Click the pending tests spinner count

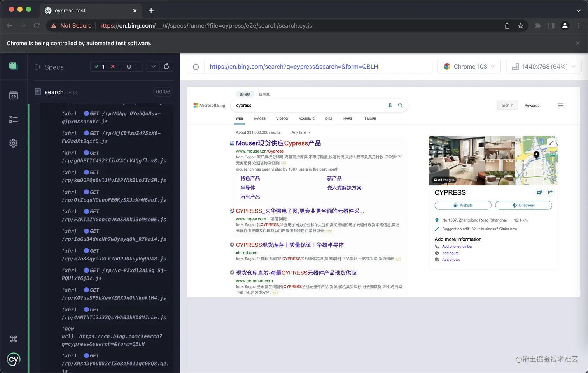click(x=132, y=67)
